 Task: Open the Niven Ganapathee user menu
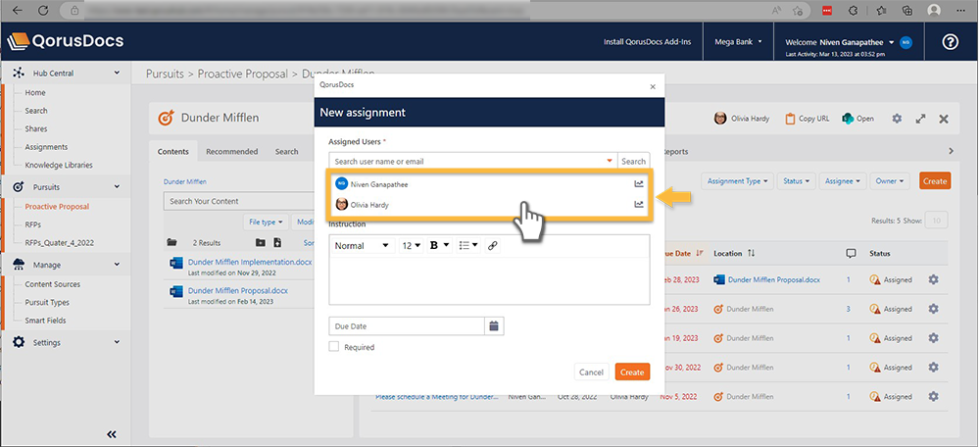(840, 42)
